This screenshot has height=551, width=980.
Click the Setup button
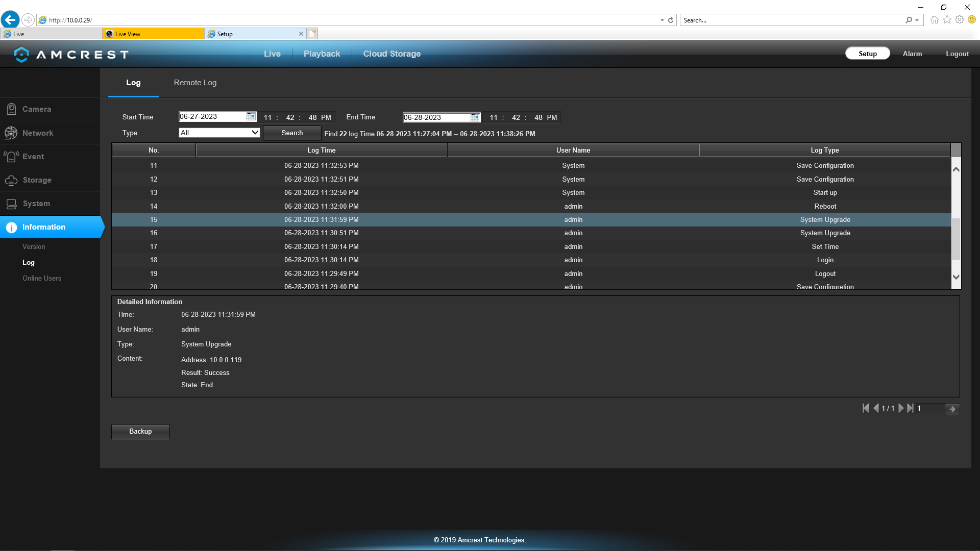[x=867, y=54]
